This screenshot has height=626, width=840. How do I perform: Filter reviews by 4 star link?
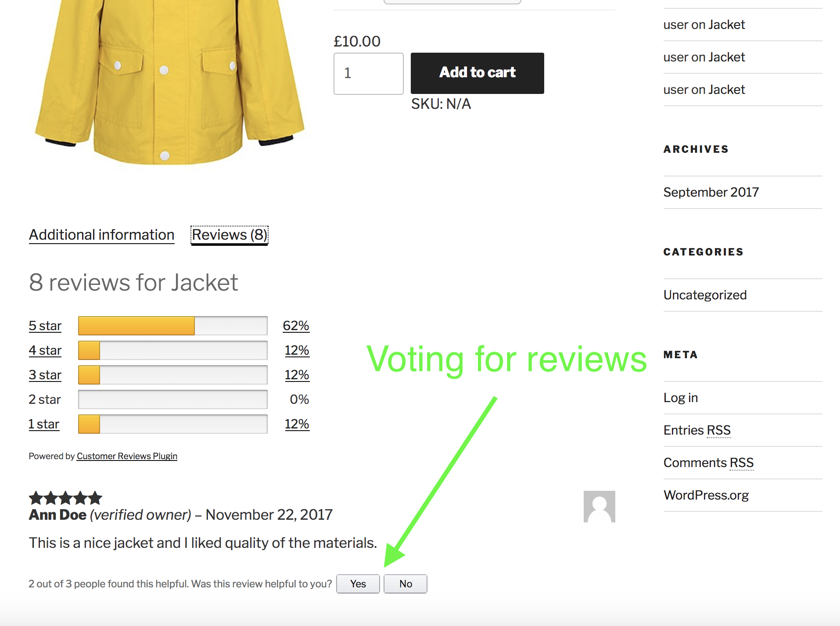click(45, 350)
